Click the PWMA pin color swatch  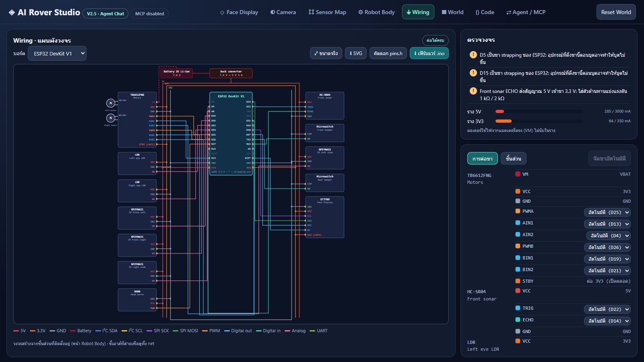[x=518, y=211]
